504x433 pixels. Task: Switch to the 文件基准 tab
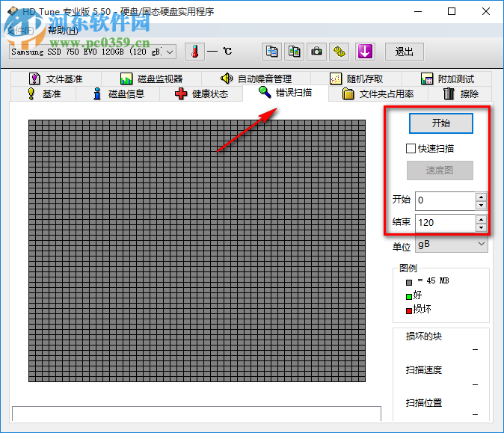click(x=56, y=79)
